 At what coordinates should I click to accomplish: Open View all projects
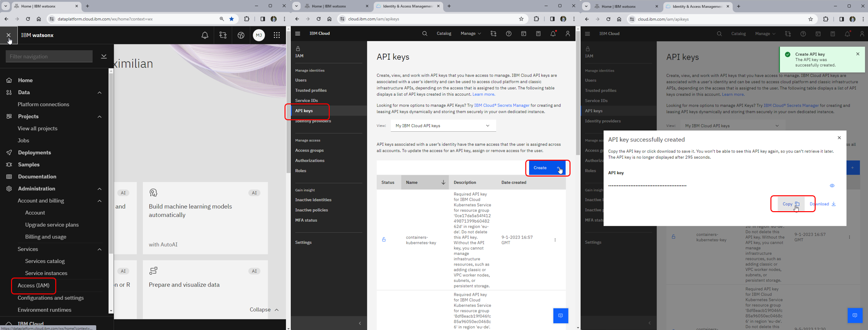click(37, 128)
